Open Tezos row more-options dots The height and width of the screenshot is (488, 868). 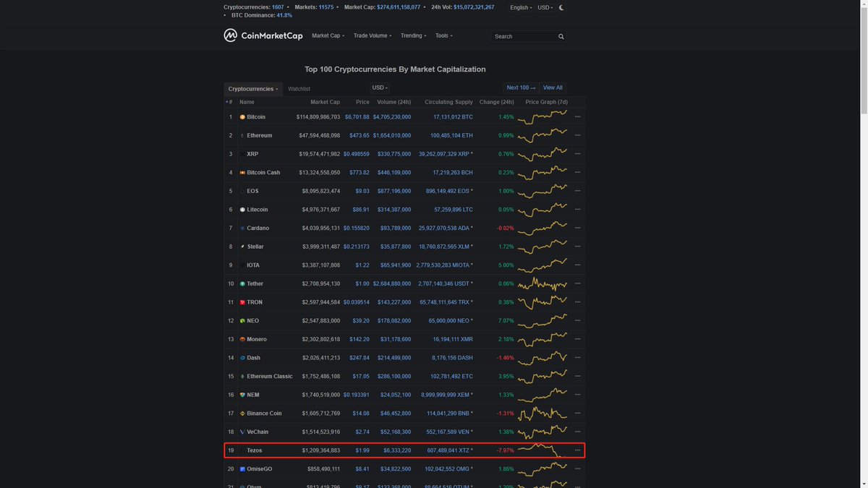(577, 450)
